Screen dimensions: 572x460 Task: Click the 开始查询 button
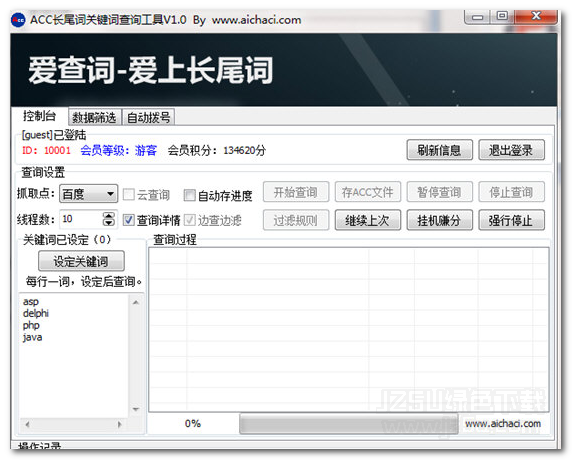click(x=296, y=192)
